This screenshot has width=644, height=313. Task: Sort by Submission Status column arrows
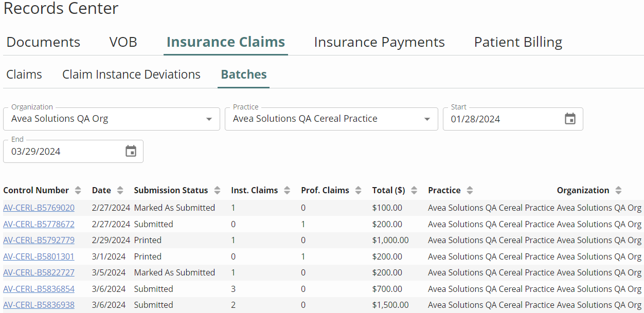click(217, 190)
